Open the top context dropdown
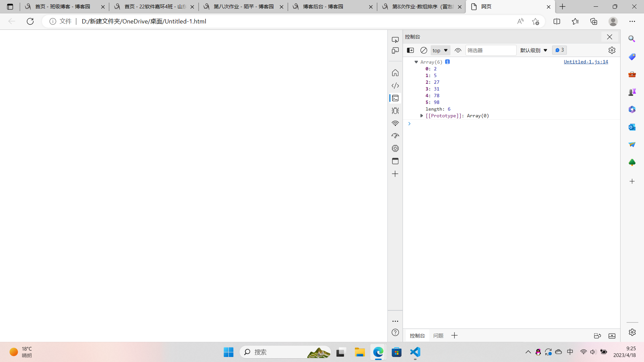 pos(440,50)
